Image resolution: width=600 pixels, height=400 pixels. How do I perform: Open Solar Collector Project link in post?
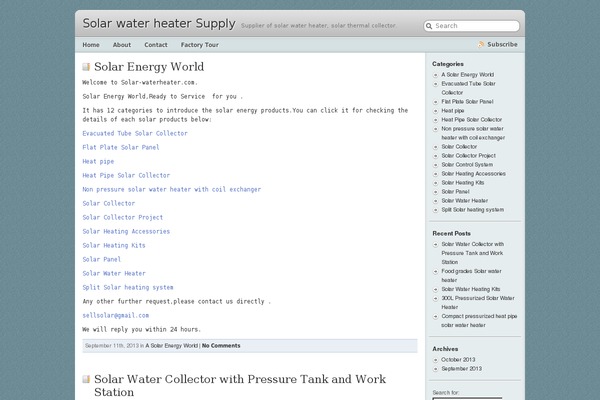coord(123,217)
